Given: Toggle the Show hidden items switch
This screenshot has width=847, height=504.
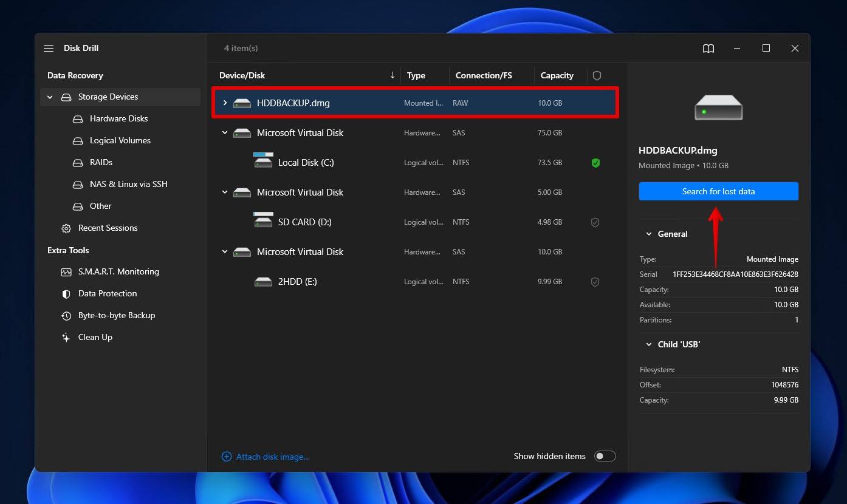Looking at the screenshot, I should click(x=605, y=456).
